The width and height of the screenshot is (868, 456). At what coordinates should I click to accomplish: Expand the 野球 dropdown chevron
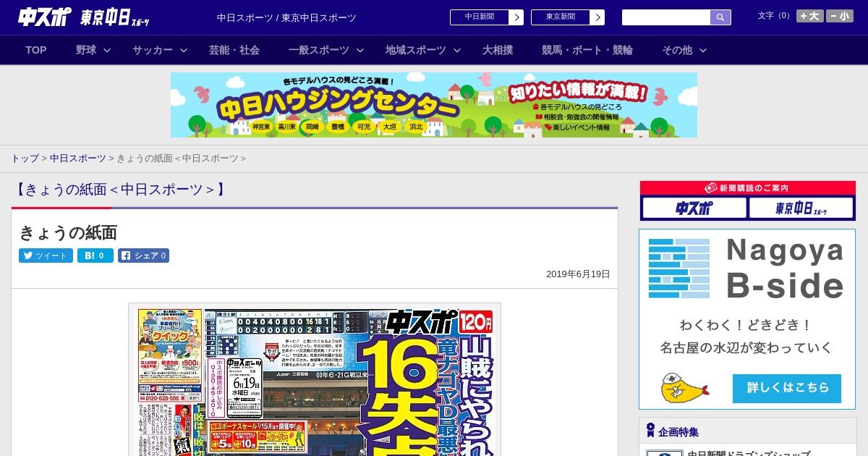point(107,50)
